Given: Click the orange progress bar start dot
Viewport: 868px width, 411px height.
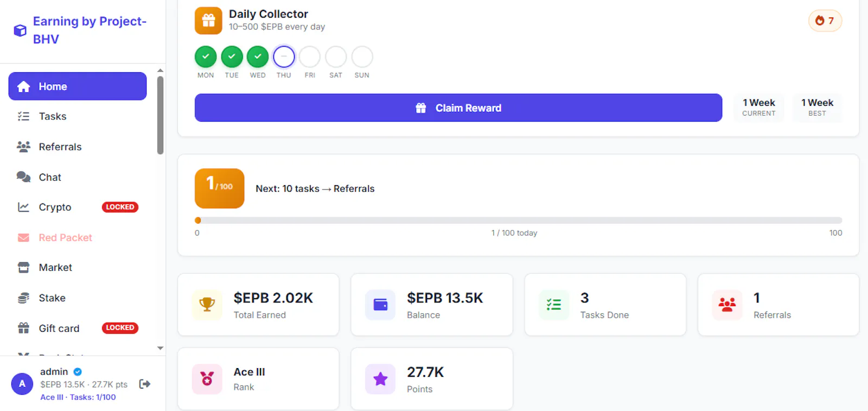Looking at the screenshot, I should click(198, 220).
